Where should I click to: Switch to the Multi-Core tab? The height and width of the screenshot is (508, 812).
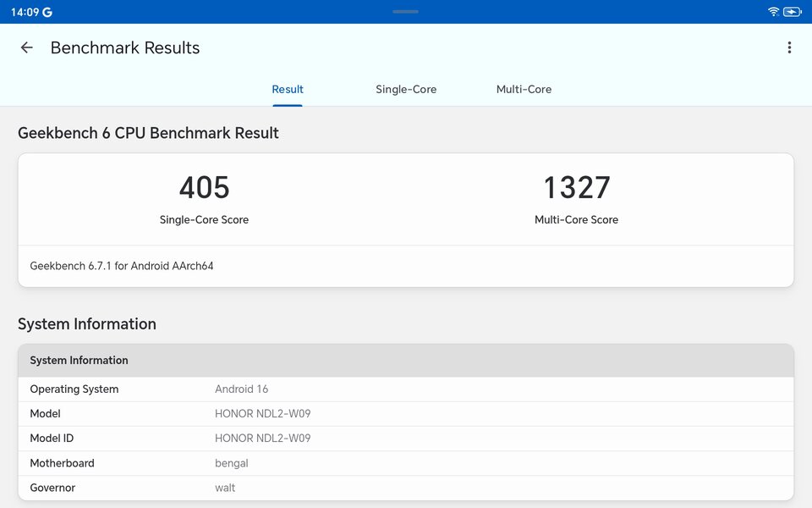pyautogui.click(x=524, y=89)
